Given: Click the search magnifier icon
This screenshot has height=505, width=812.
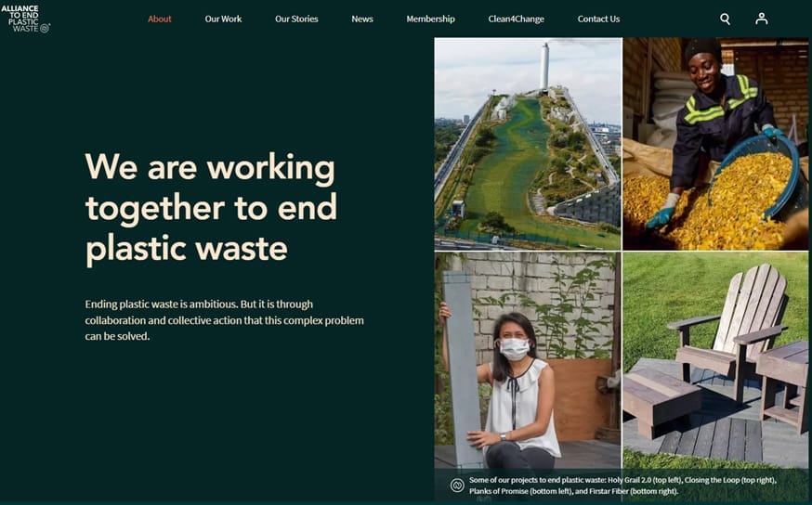Looking at the screenshot, I should click(x=725, y=19).
